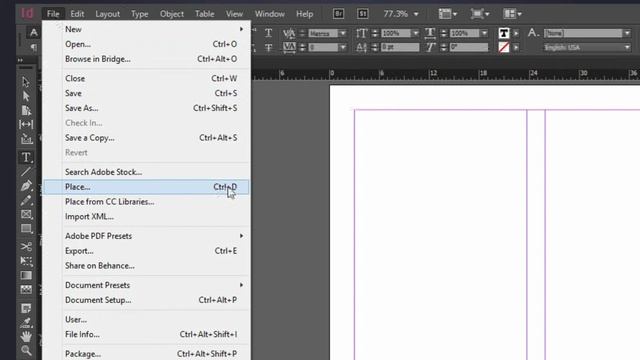The image size is (640, 360).
Task: Choose Place... from the File menu
Action: (146, 187)
